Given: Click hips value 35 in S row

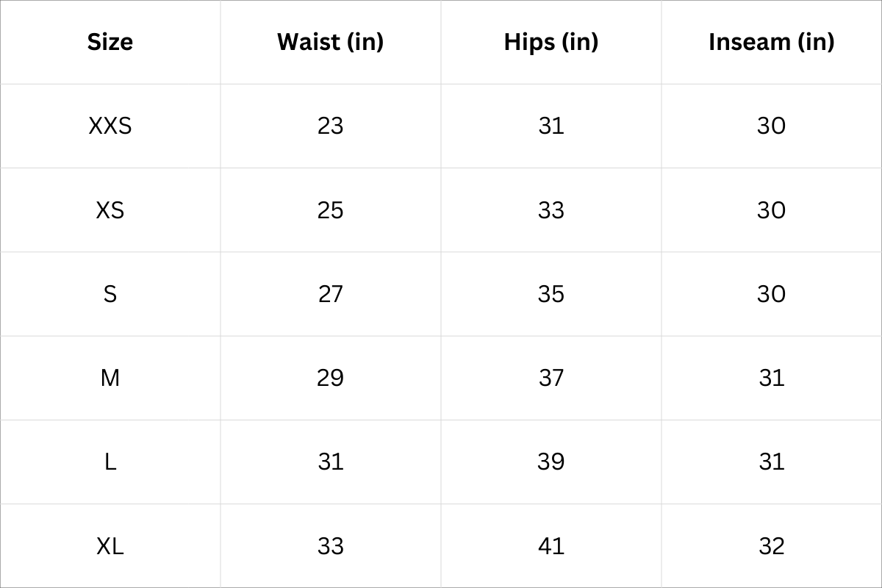Looking at the screenshot, I should [x=551, y=295].
